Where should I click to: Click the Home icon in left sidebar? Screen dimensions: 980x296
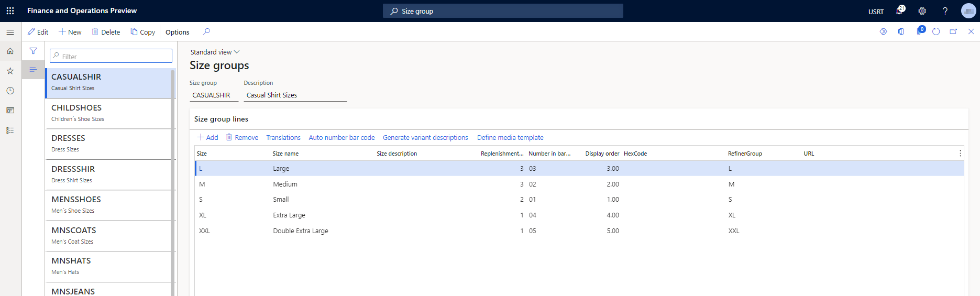coord(10,51)
